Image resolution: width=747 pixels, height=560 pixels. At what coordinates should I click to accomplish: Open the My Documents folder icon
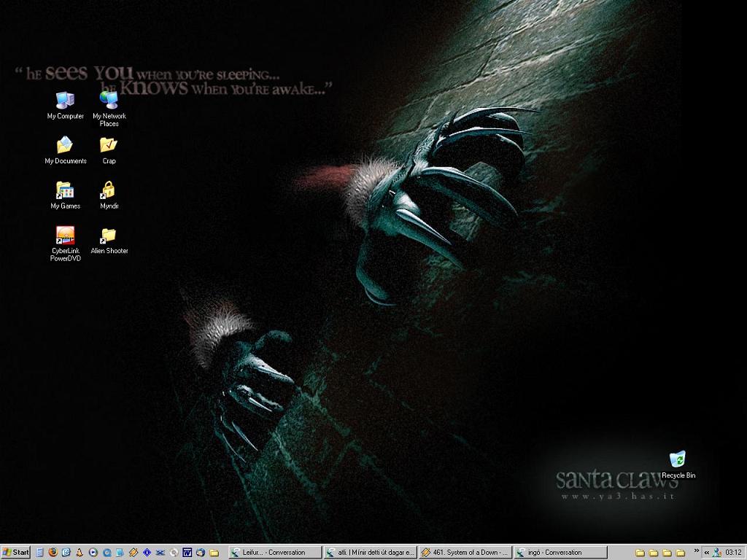coord(65,150)
